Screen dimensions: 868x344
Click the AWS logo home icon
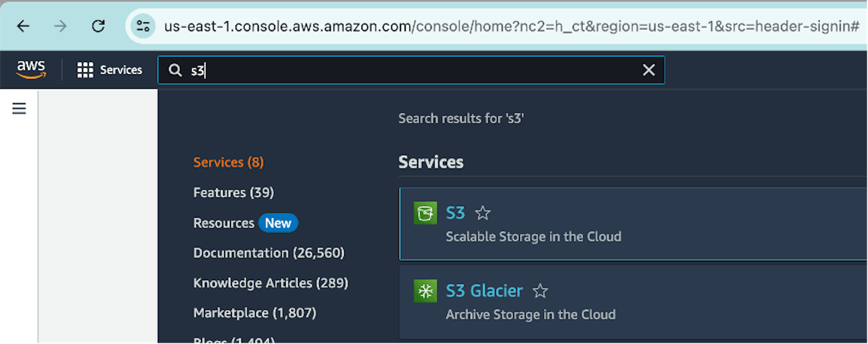31,69
